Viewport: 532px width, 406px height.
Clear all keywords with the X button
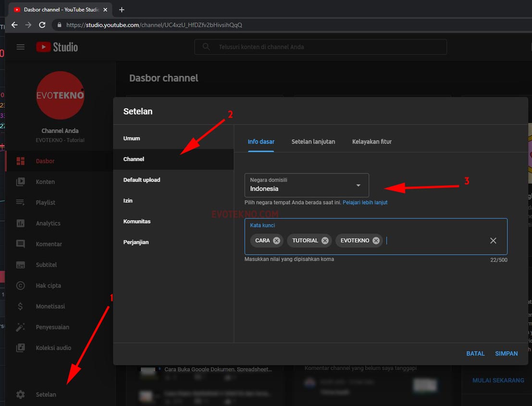[x=493, y=241]
